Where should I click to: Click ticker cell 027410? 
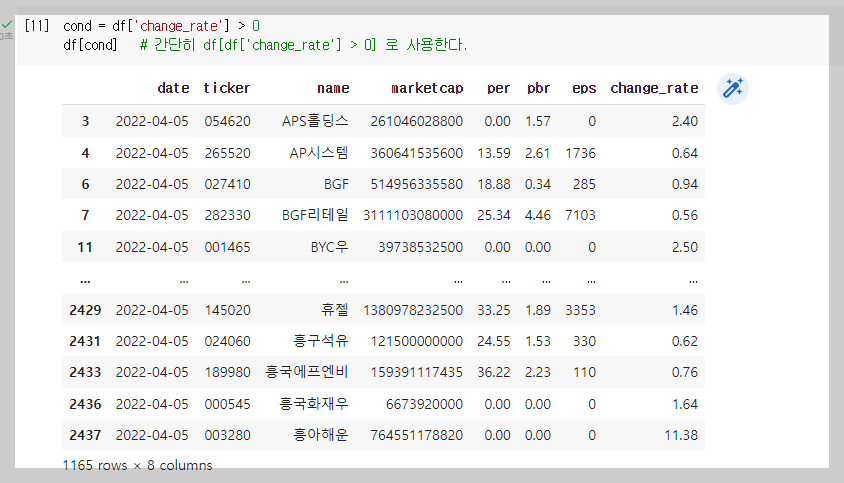tap(227, 184)
